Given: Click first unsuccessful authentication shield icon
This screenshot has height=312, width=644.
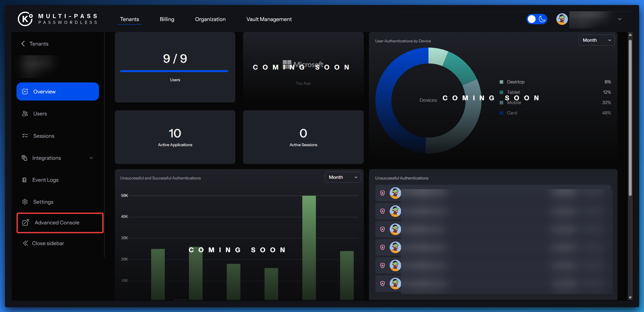Looking at the screenshot, I should [x=383, y=193].
